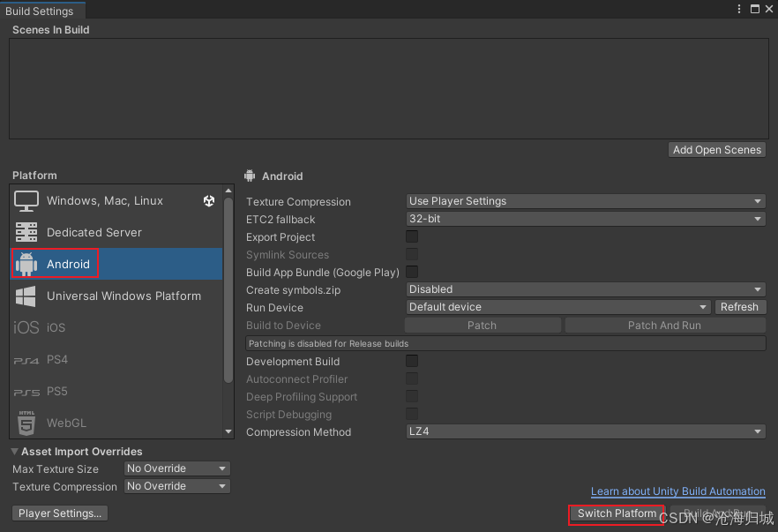Image resolution: width=778 pixels, height=532 pixels.
Task: Click the Dedicated Server rack icon
Action: 26,232
